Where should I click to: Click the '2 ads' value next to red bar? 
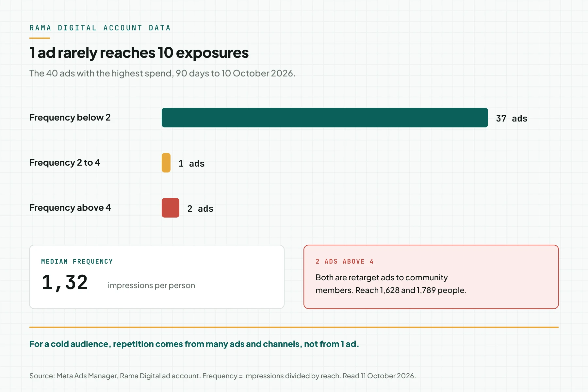(x=200, y=208)
